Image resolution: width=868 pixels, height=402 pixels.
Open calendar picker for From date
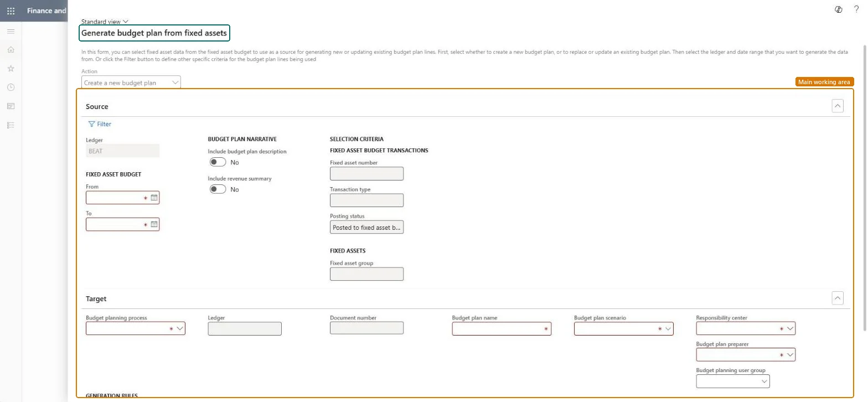tap(154, 198)
